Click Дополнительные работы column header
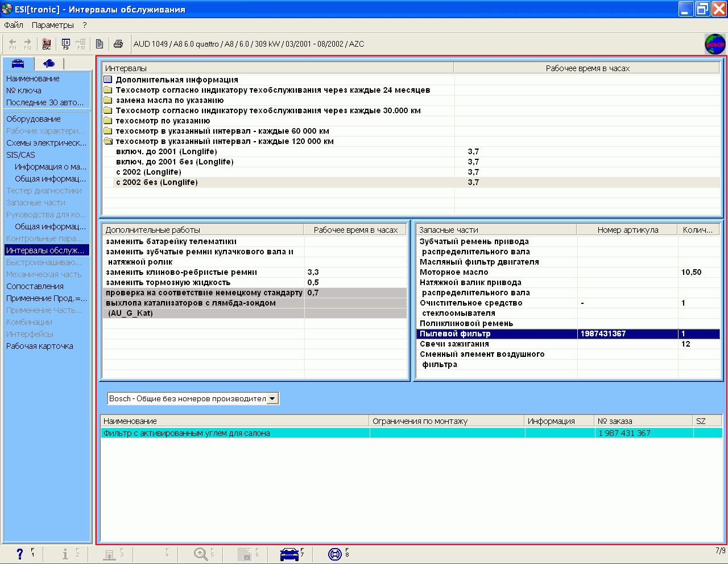The height and width of the screenshot is (564, 728). click(x=203, y=230)
